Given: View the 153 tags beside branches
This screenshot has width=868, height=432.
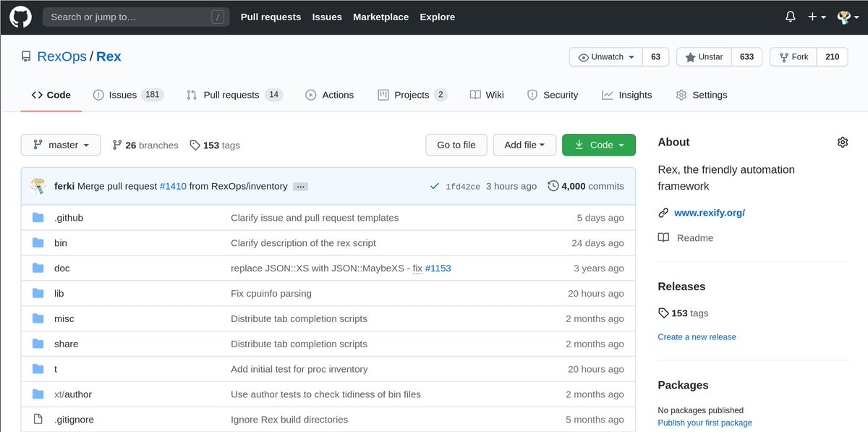Looking at the screenshot, I should click(x=215, y=145).
